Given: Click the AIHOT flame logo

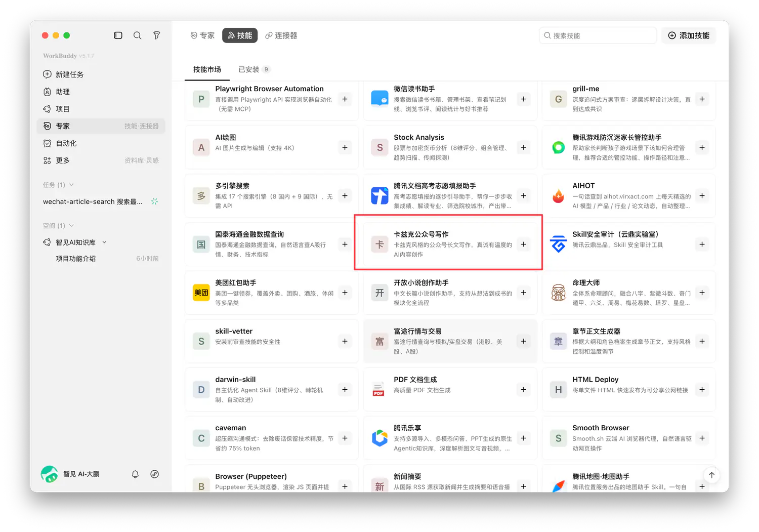Looking at the screenshot, I should 558,196.
